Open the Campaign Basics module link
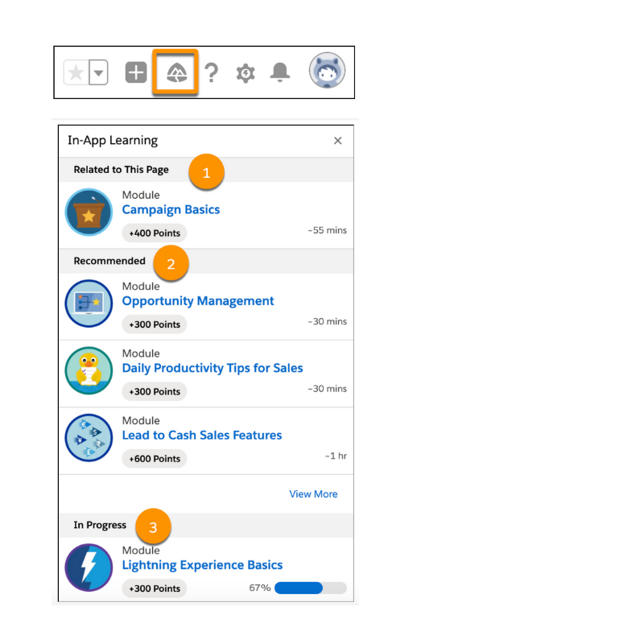The width and height of the screenshot is (644, 644). 171,209
